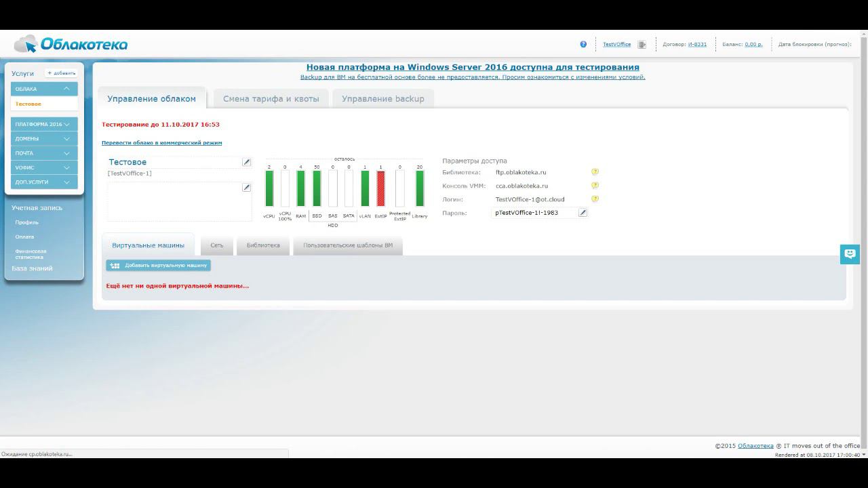The height and width of the screenshot is (488, 868).
Task: Select the Библиотека tab
Action: click(x=263, y=245)
